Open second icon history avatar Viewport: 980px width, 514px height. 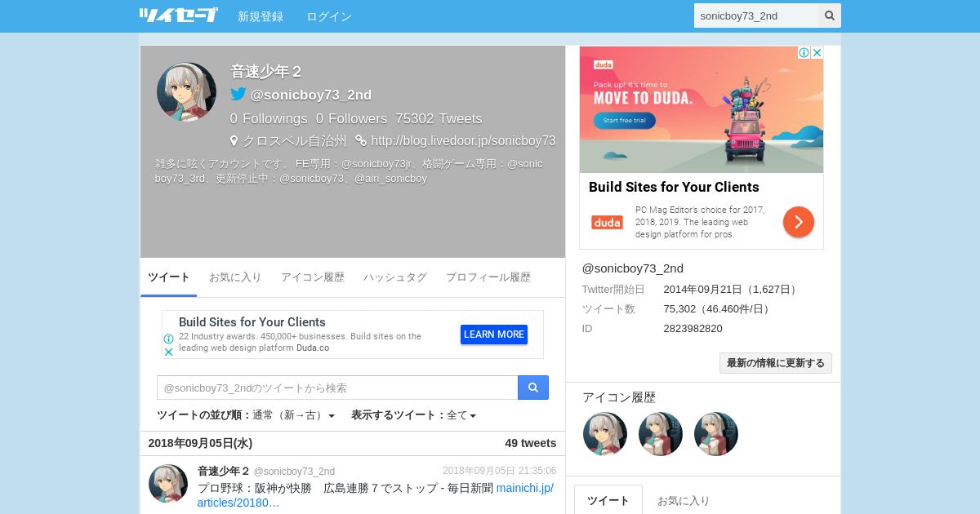point(661,434)
